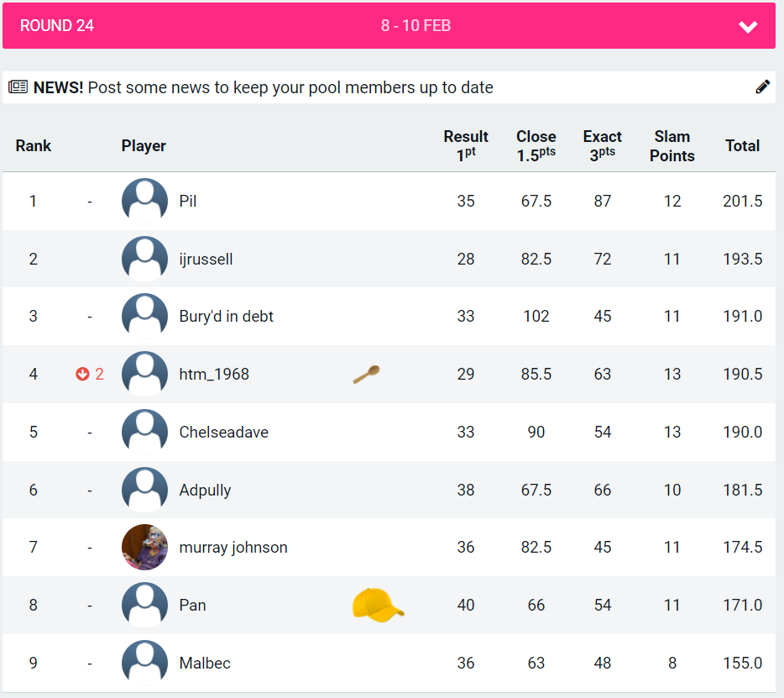Select the Adpully player name
The width and height of the screenshot is (784, 698).
click(205, 491)
